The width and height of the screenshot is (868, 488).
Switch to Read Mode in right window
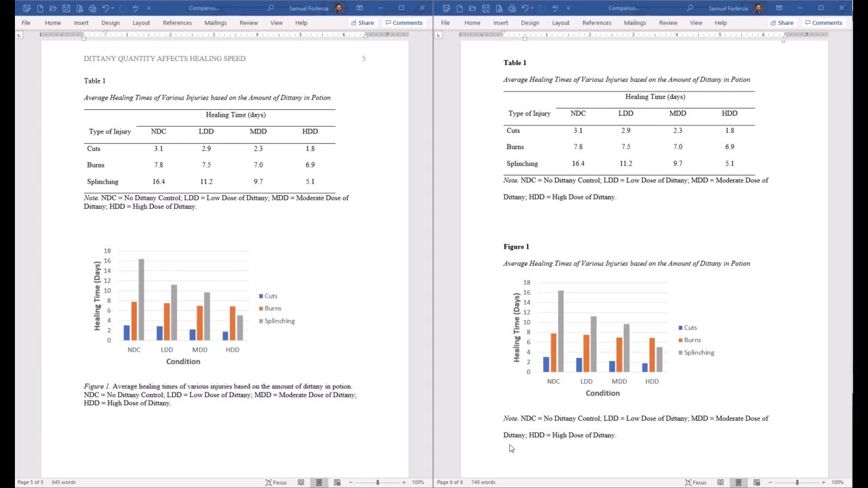(721, 482)
